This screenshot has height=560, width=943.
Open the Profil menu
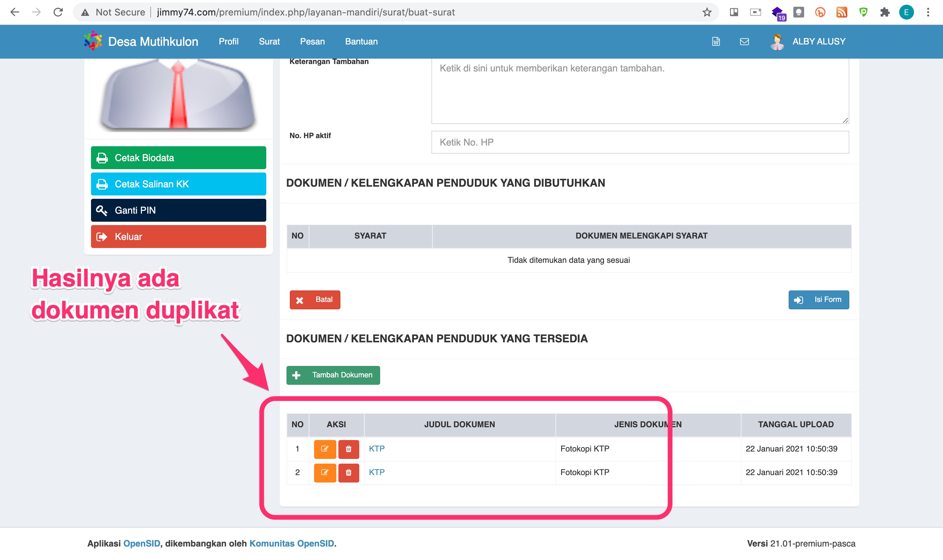(229, 41)
